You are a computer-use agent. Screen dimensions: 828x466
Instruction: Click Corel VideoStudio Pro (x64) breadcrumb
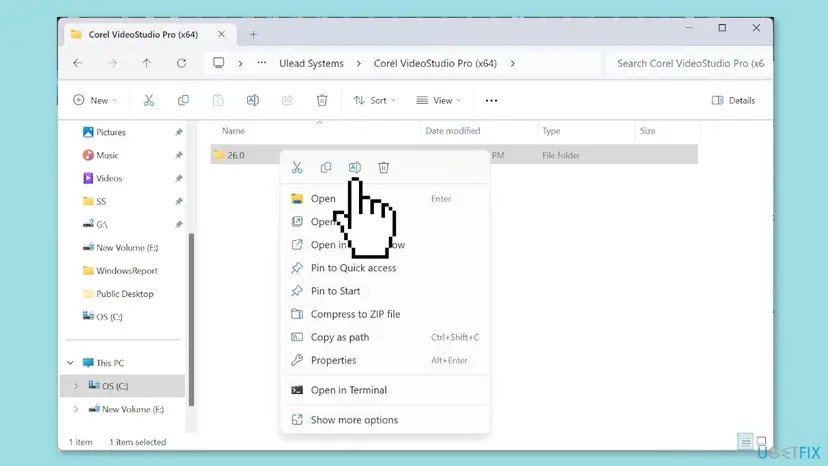tap(435, 63)
